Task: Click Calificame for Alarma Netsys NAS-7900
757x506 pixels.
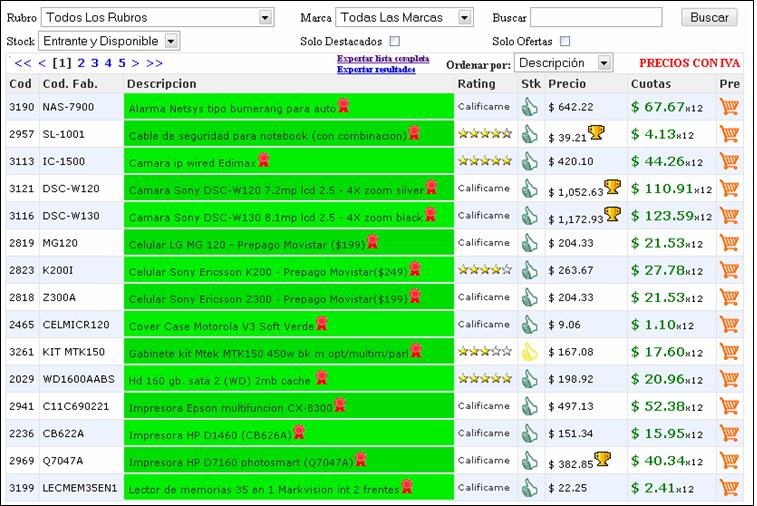Action: (x=484, y=106)
